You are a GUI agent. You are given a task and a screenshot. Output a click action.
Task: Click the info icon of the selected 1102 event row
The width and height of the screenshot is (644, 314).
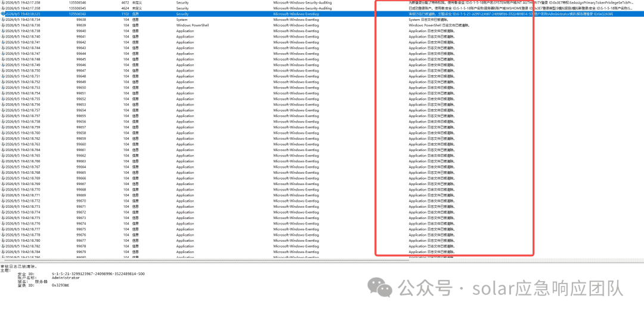(x=4, y=14)
